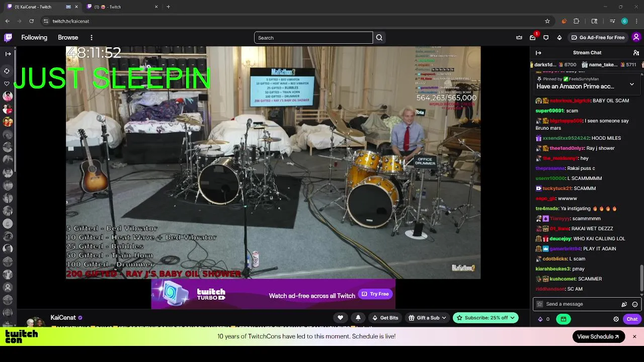Click the orange acorn extension icon
Screen dimensions: 644x362
pos(564,21)
